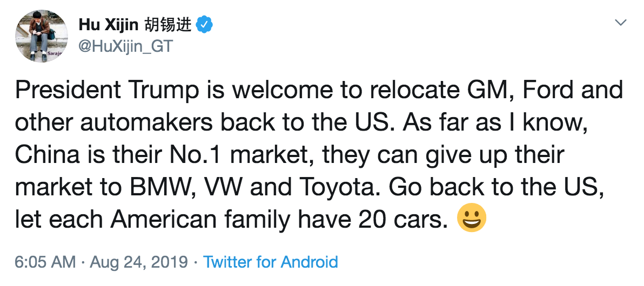Click the "6:05 AM" timestamp
Viewport: 644px width, 286px height.
pyautogui.click(x=45, y=262)
